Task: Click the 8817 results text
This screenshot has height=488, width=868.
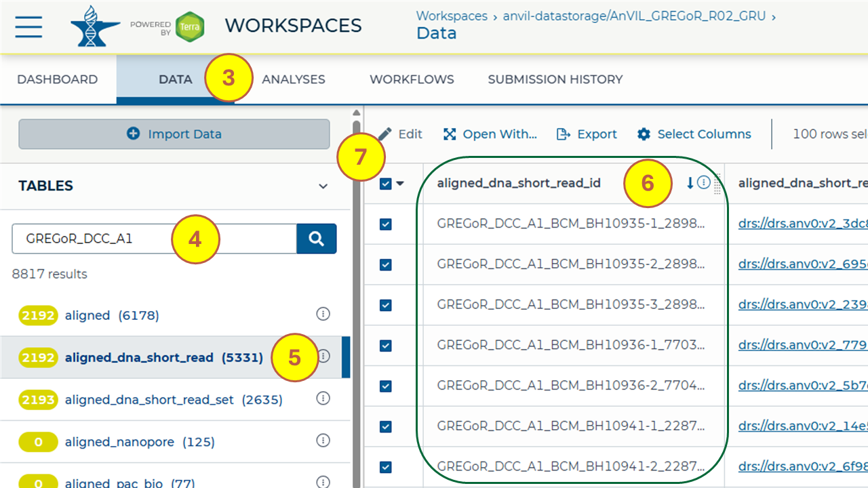Action: (x=50, y=274)
